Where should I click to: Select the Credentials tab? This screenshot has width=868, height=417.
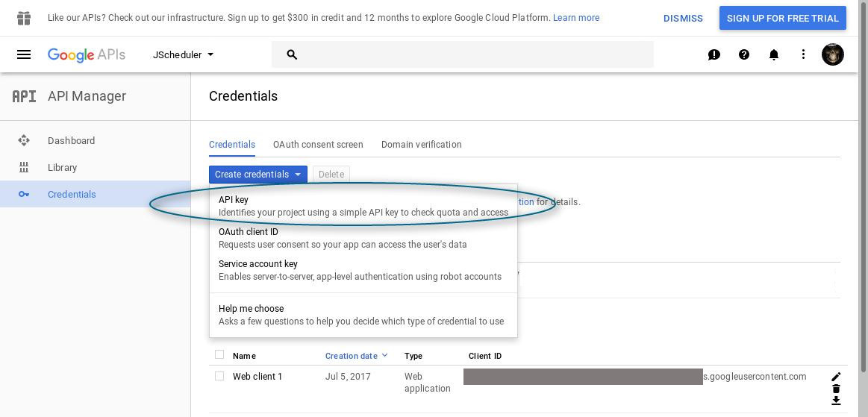click(232, 145)
